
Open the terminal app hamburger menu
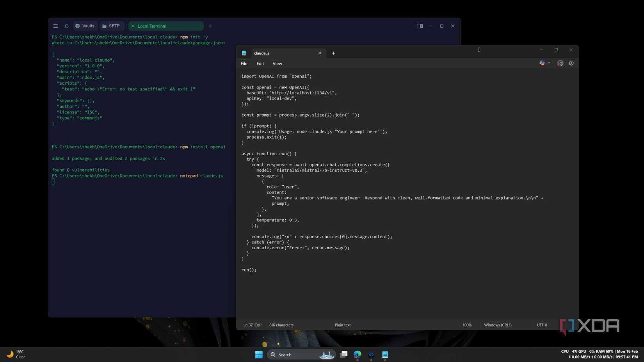pos(55,26)
